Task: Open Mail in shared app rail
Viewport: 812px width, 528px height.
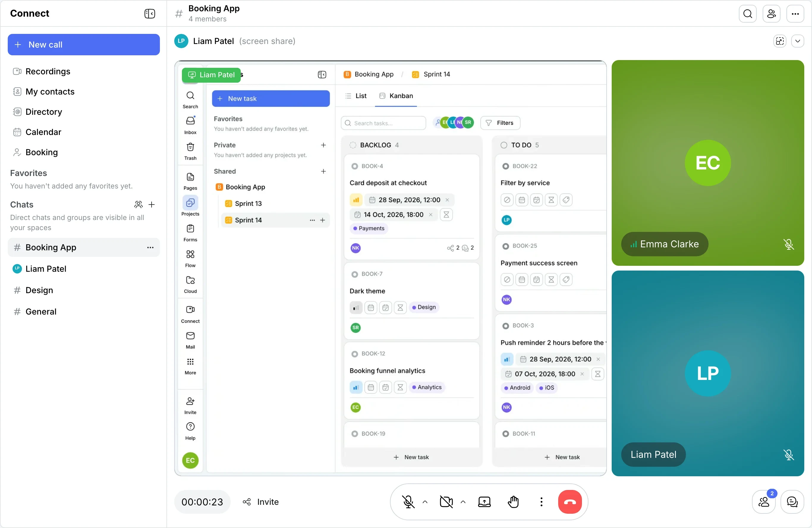Action: click(190, 340)
